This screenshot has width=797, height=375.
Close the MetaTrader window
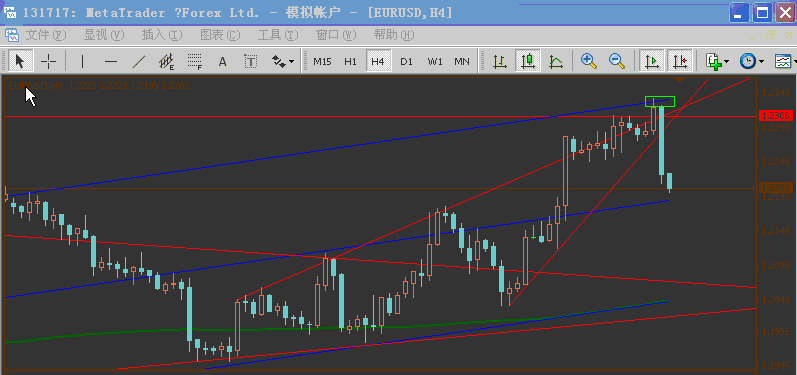(785, 13)
